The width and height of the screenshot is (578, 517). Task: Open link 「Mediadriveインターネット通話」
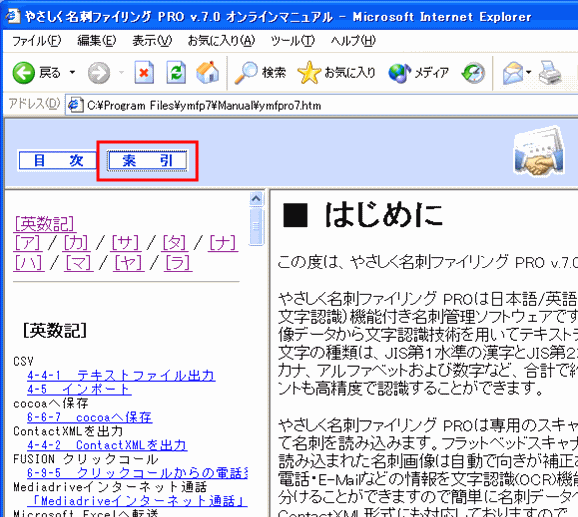pyautogui.click(x=137, y=501)
